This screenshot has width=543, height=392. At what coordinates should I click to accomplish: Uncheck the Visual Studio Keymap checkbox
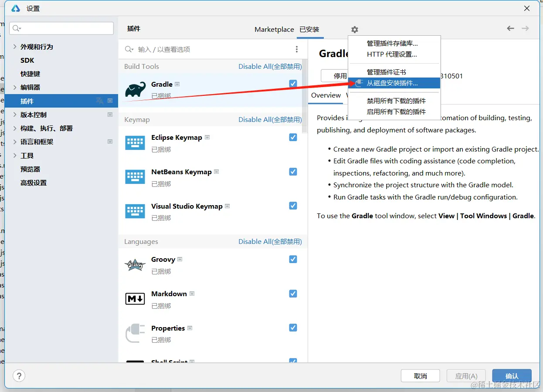click(293, 206)
